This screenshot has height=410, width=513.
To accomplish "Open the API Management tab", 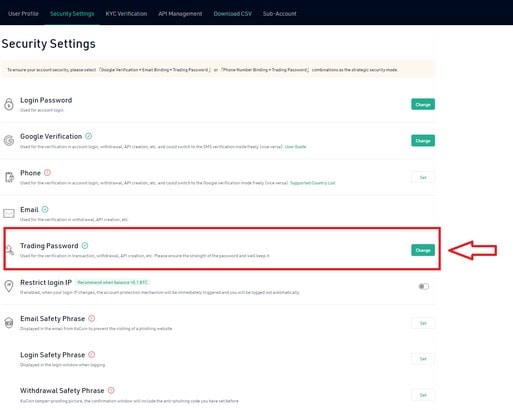I will (x=180, y=14).
